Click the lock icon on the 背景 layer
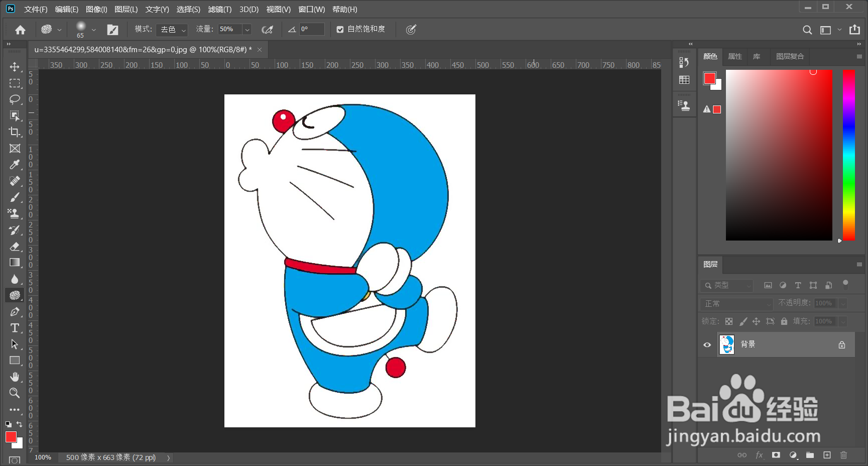 (x=841, y=344)
